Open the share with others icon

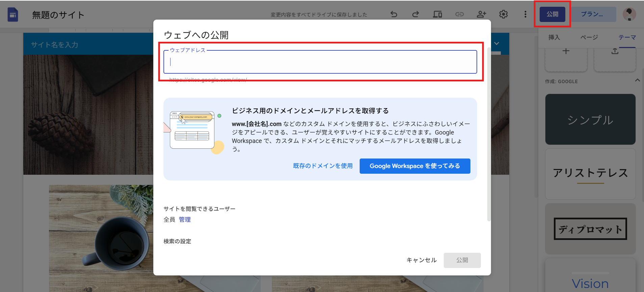pos(481,14)
